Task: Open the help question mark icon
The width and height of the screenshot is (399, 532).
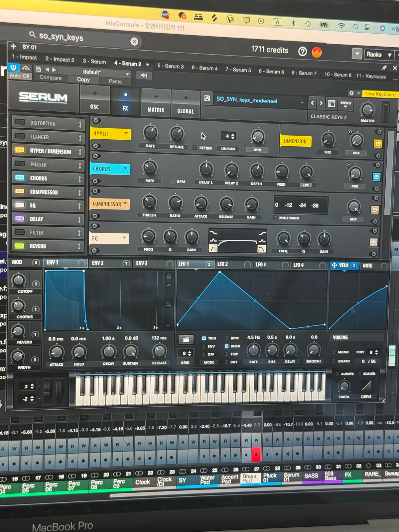Action: coord(302,52)
